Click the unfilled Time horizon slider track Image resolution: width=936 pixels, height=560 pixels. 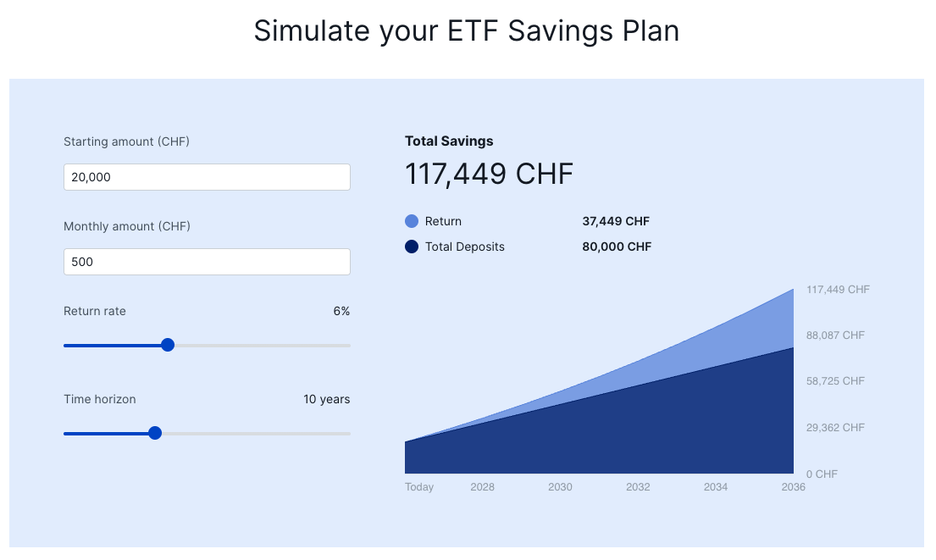click(x=256, y=434)
